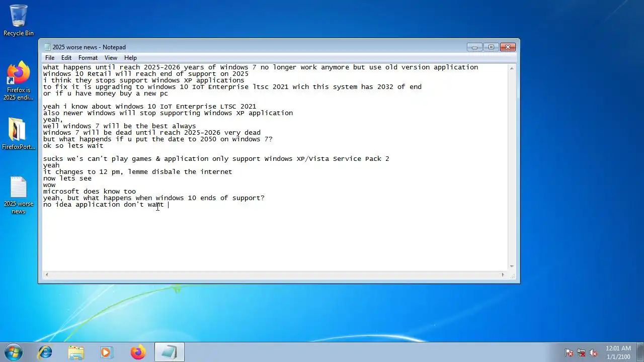Close the Notepad window
The height and width of the screenshot is (362, 644).
click(508, 47)
